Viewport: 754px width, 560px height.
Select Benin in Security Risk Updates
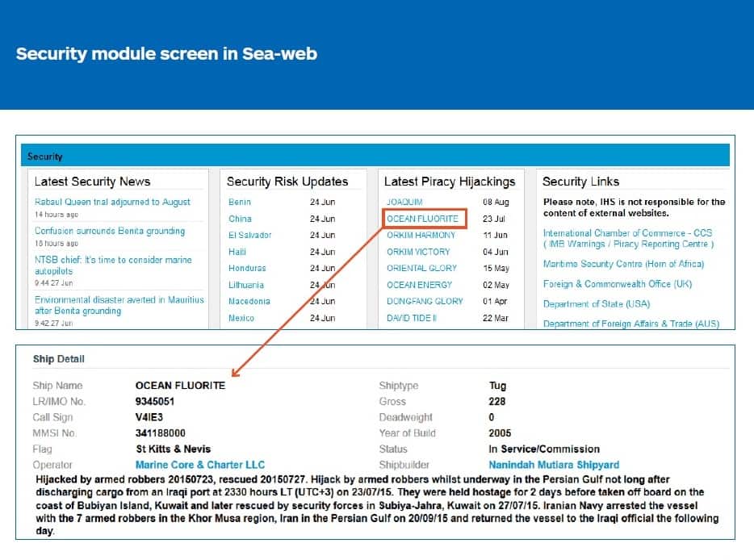[x=240, y=202]
